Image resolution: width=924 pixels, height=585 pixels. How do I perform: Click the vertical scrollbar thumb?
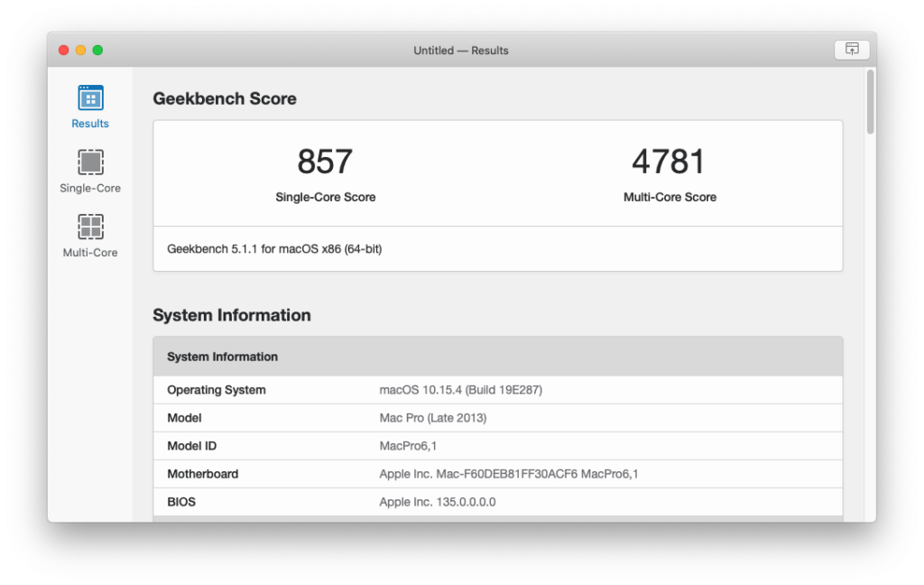[x=870, y=102]
